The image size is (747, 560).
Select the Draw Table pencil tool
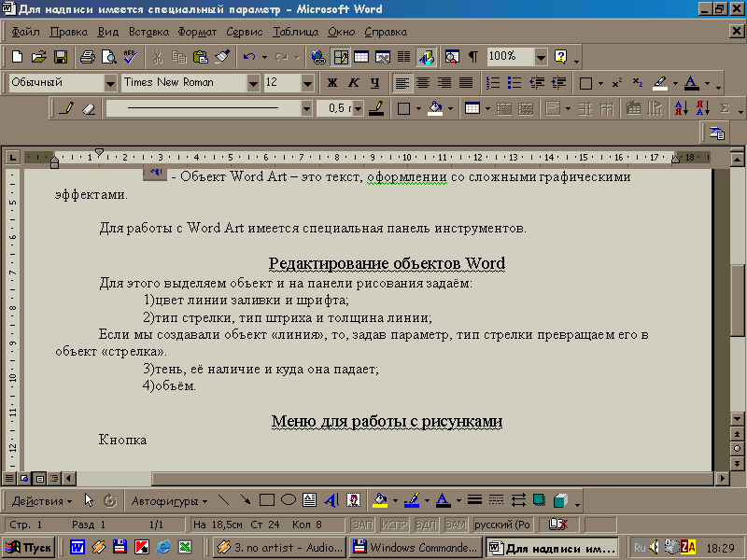(x=66, y=108)
